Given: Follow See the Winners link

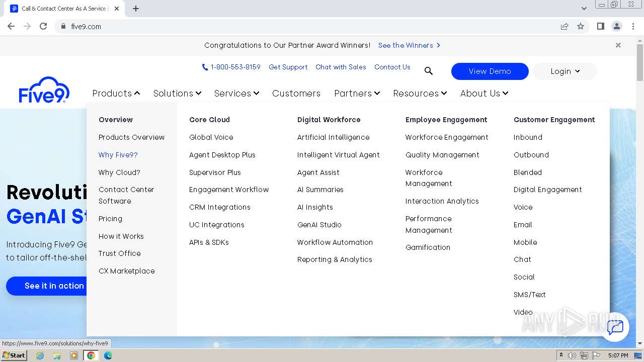Looking at the screenshot, I should pyautogui.click(x=409, y=45).
